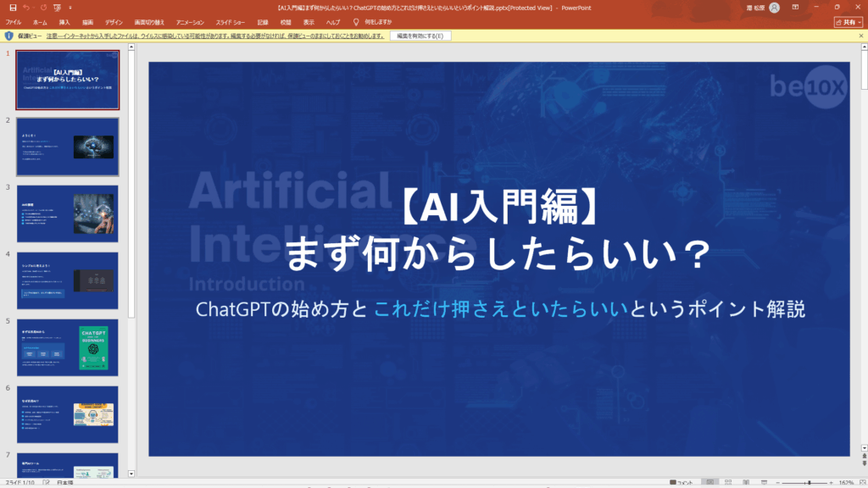Toggle the コメント pane button
The height and width of the screenshot is (488, 868).
[682, 483]
